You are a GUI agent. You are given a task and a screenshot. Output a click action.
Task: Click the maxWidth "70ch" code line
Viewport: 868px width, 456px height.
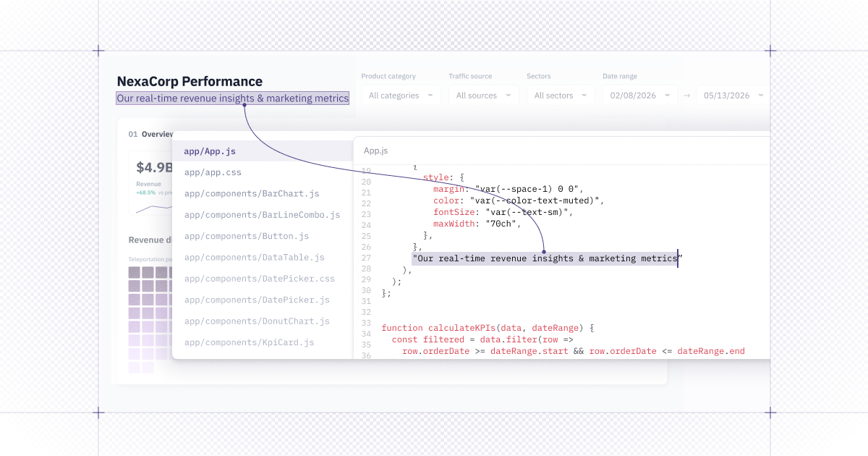477,224
